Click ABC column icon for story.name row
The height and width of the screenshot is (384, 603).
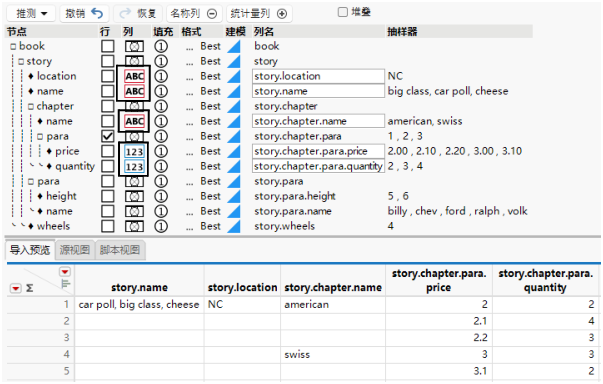point(134,91)
